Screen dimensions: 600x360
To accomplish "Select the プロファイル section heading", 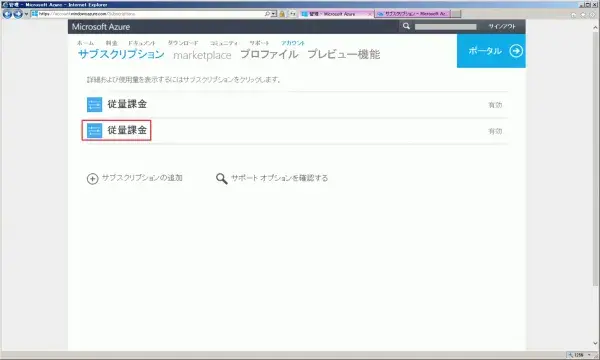I will (269, 54).
